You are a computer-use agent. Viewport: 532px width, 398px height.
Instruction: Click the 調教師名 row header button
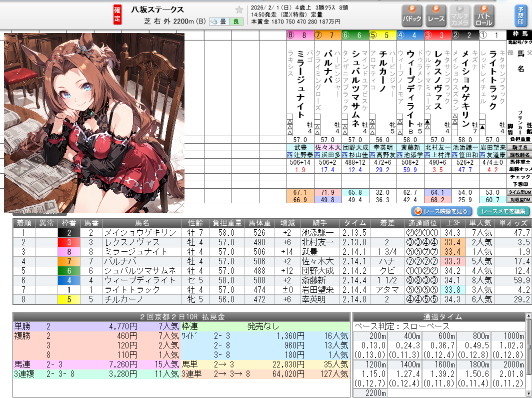point(519,155)
